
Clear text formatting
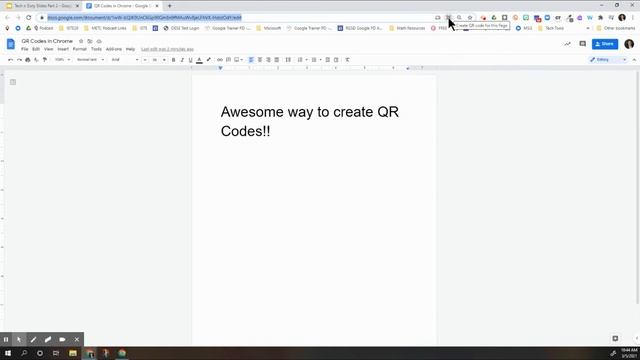pos(347,60)
